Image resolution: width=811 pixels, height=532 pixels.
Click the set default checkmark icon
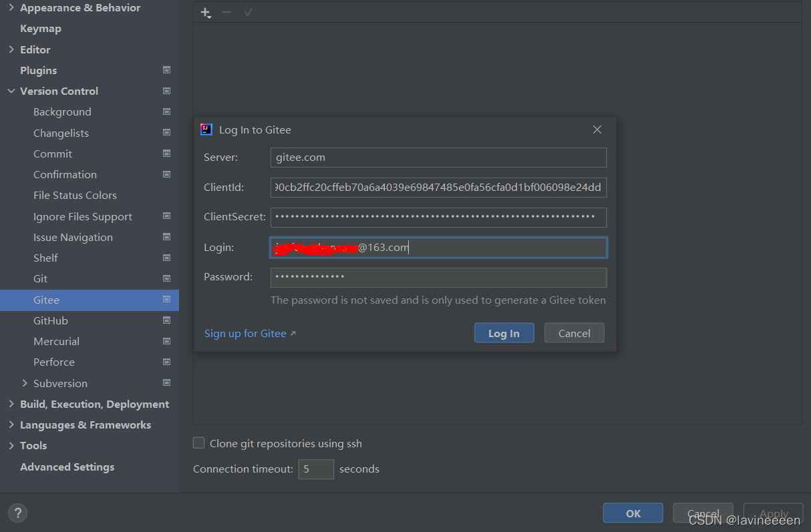pyautogui.click(x=248, y=13)
